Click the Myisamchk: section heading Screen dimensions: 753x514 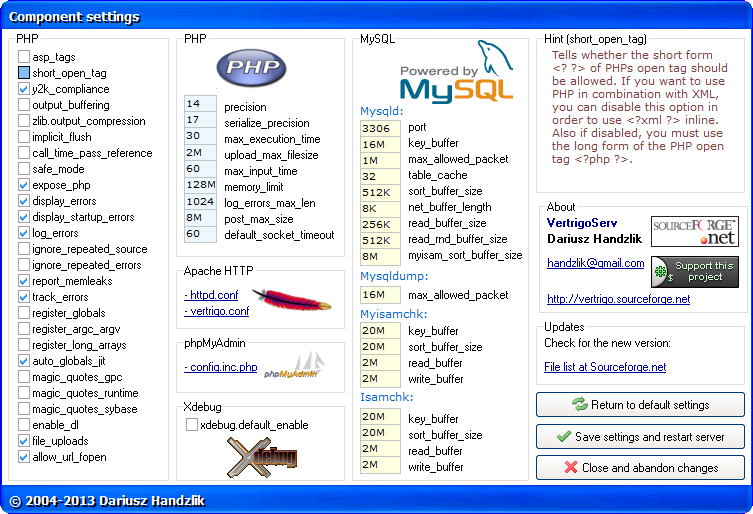[393, 314]
